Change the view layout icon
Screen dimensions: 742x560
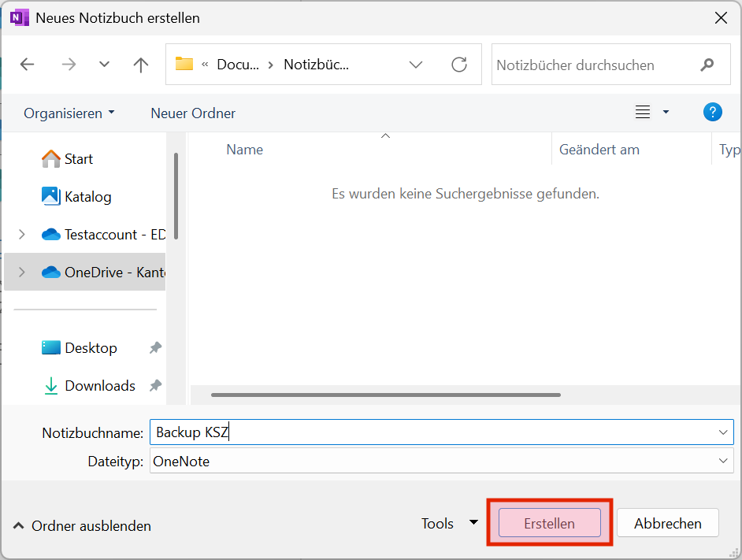(642, 112)
